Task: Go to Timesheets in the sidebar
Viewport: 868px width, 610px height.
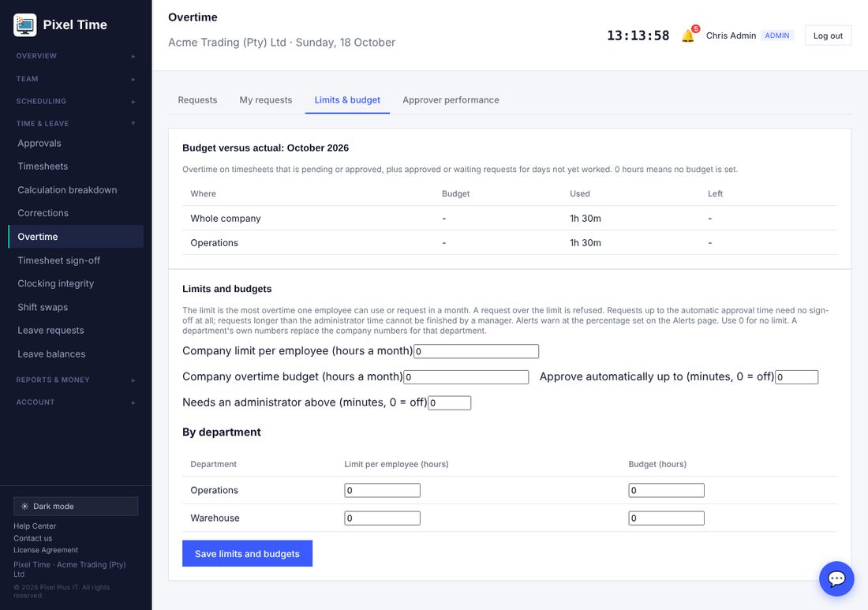Action: pos(76,167)
